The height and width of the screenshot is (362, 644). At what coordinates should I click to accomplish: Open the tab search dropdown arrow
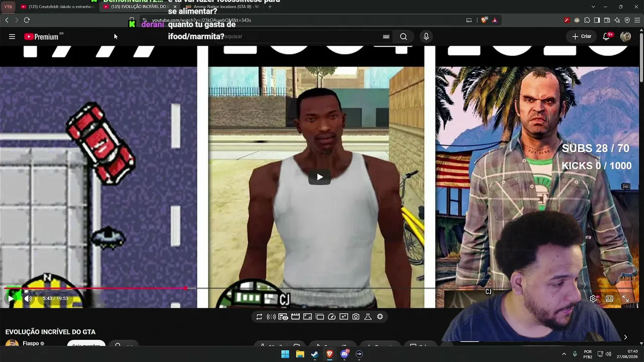click(593, 7)
